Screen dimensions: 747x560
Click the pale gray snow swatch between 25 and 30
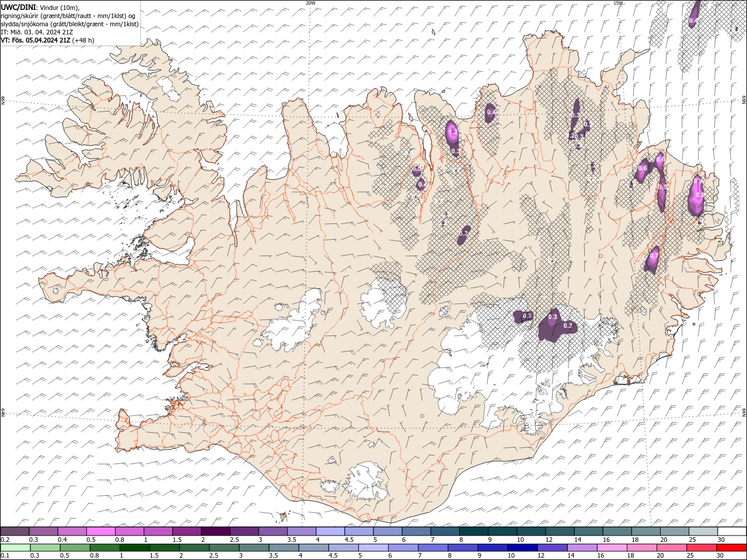703,531
